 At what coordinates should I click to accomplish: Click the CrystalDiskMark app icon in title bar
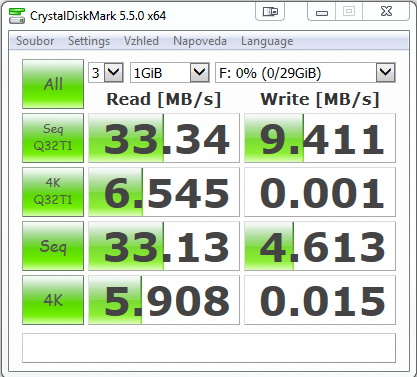click(17, 16)
